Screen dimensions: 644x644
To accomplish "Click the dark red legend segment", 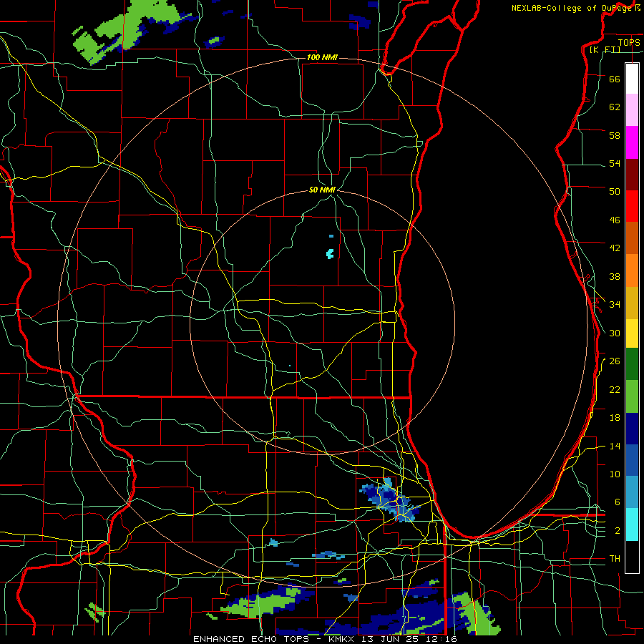I will [x=632, y=175].
